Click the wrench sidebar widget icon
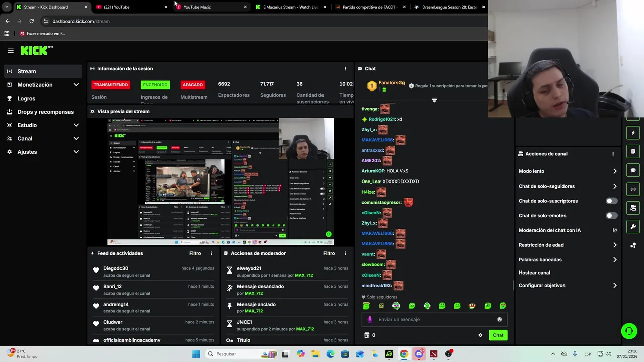644x362 pixels. pyautogui.click(x=633, y=226)
